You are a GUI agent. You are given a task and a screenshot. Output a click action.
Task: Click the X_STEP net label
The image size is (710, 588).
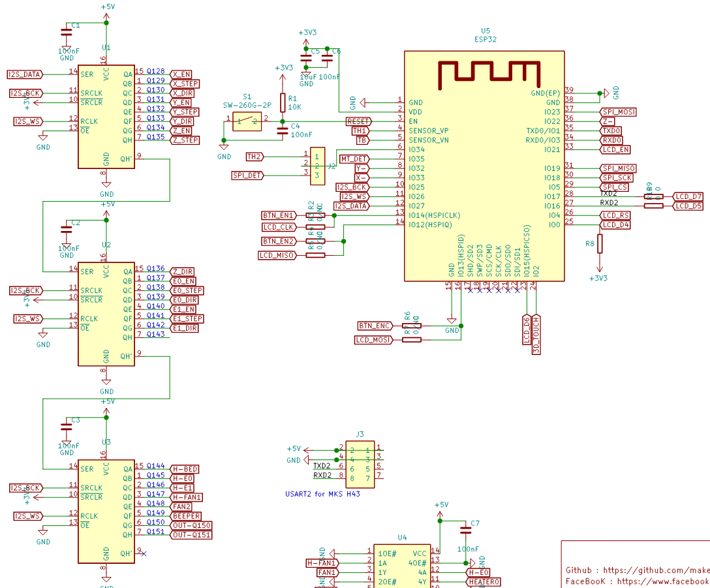[x=185, y=84]
